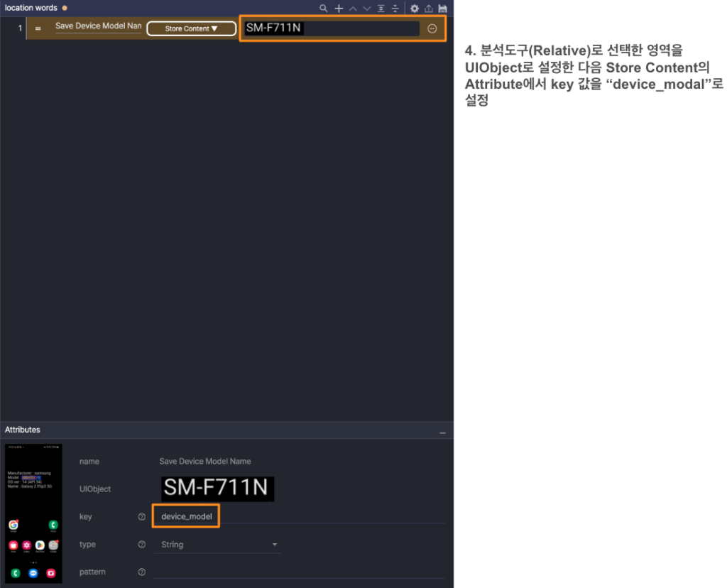
Task: Expand the type String dropdown
Action: [x=275, y=545]
